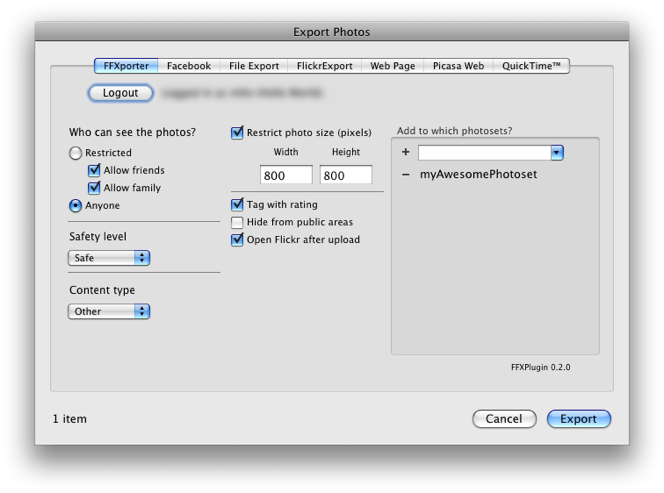
Task: Toggle the Allow family checkbox
Action: (x=94, y=187)
